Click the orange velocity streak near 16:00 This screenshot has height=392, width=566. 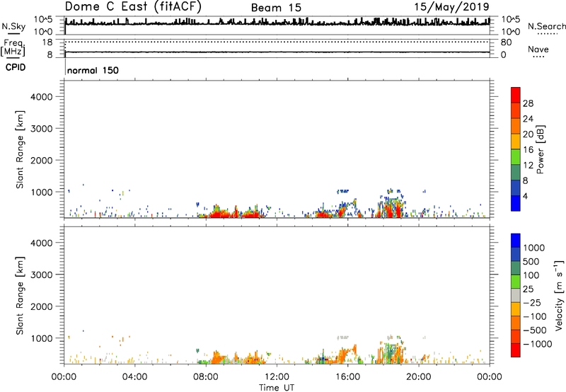pos(347,352)
